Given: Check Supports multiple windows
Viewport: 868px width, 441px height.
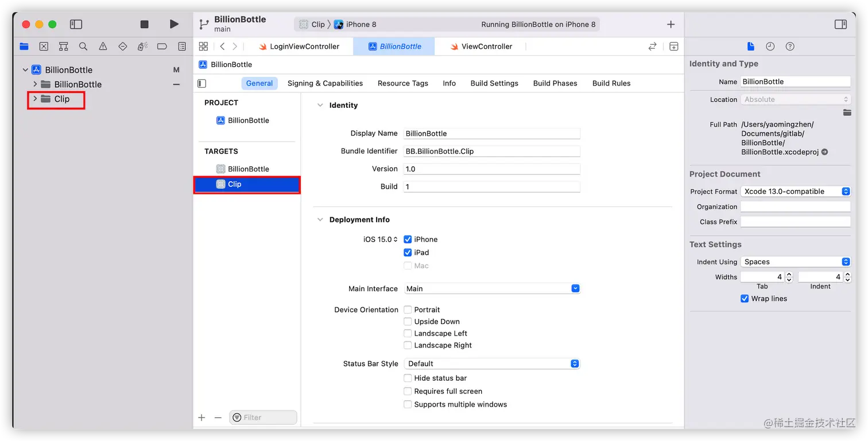Looking at the screenshot, I should 408,404.
